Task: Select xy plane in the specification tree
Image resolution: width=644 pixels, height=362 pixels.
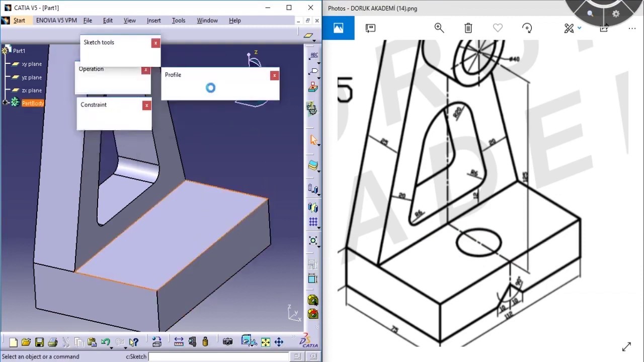Action: [32, 64]
